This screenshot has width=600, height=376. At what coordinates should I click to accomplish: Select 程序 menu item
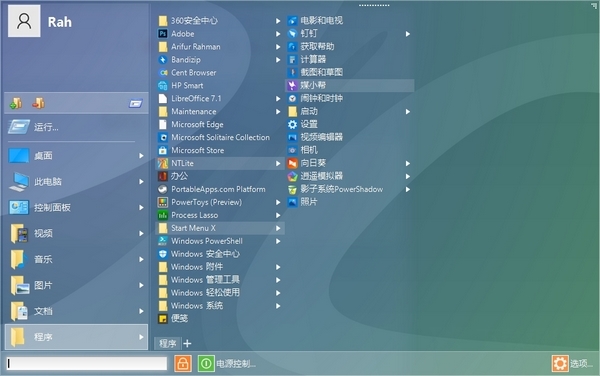(x=76, y=337)
